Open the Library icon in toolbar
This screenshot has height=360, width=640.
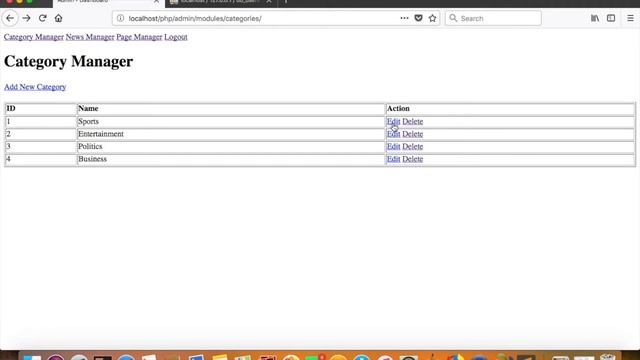point(595,18)
